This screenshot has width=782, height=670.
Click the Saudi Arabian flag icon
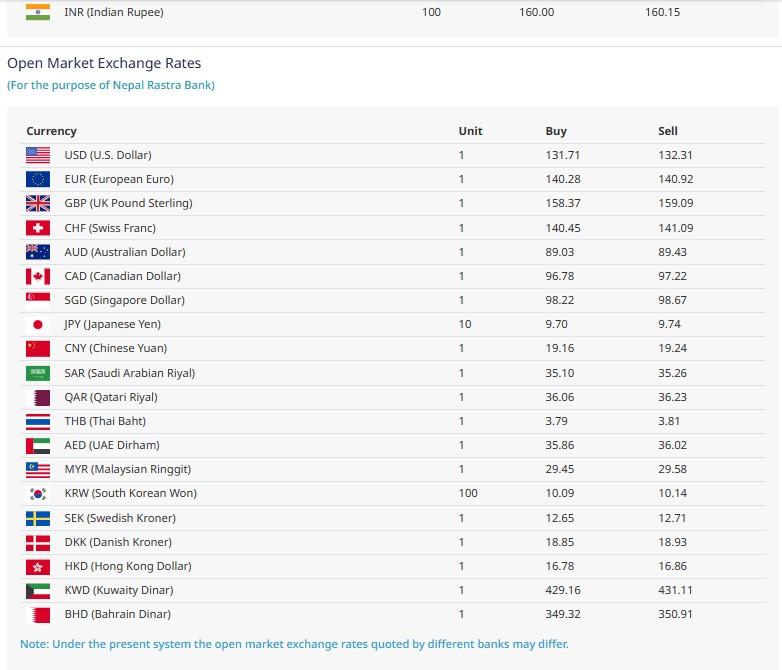pyautogui.click(x=38, y=373)
